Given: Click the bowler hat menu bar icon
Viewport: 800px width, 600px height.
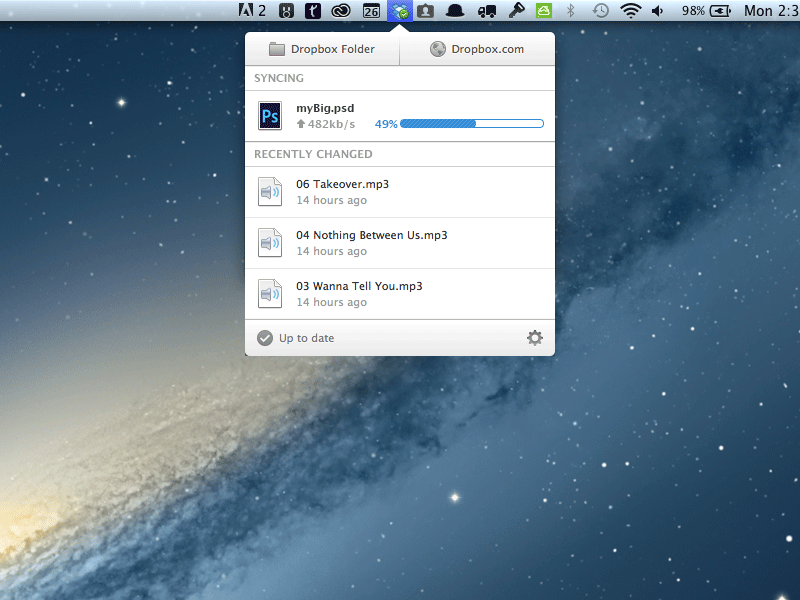Looking at the screenshot, I should 455,11.
